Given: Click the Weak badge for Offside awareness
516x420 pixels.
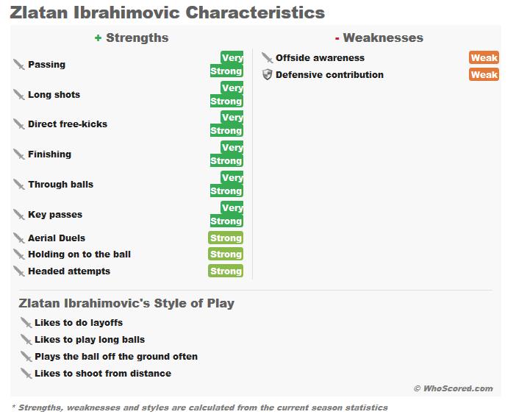Looking at the screenshot, I should (484, 58).
